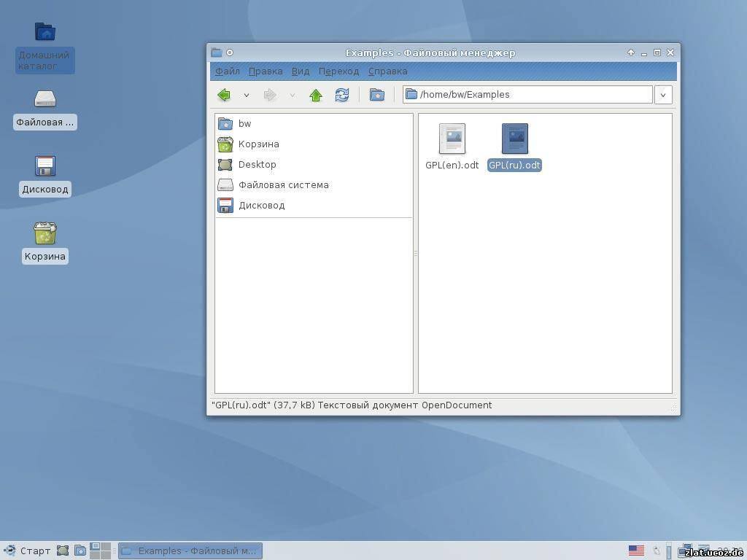Open the window menu icon in title bar
The width and height of the screenshot is (747, 560).
click(x=216, y=52)
